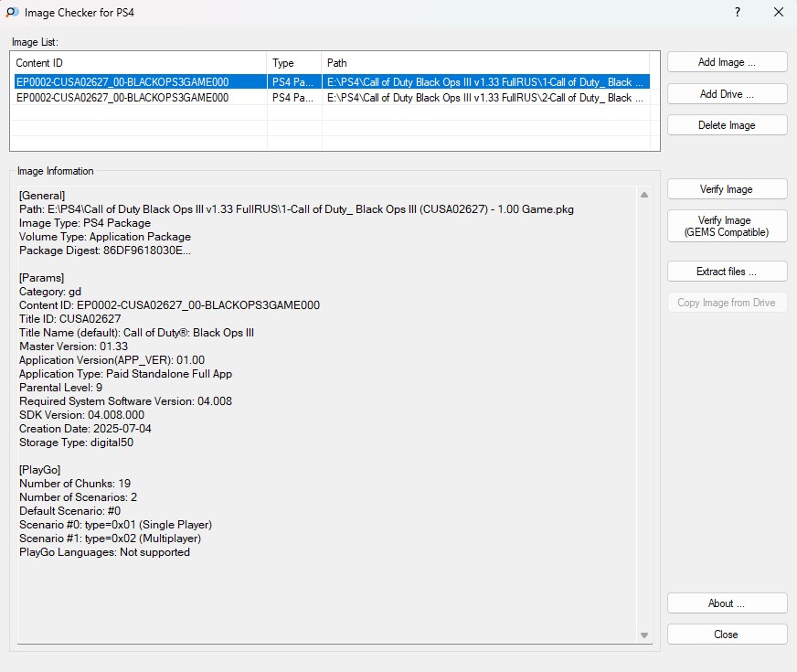Click the Content ID line under Params
Image resolution: width=797 pixels, height=672 pixels.
pos(169,305)
